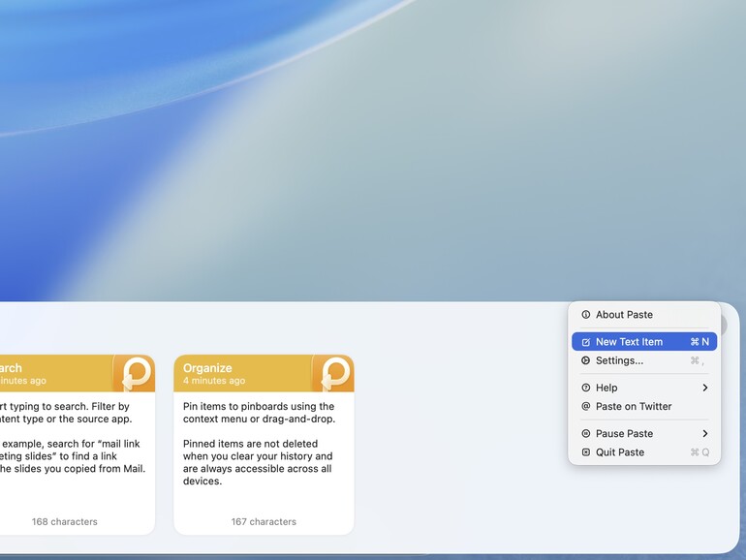Click the Organize card title
746x560 pixels.
click(x=207, y=368)
